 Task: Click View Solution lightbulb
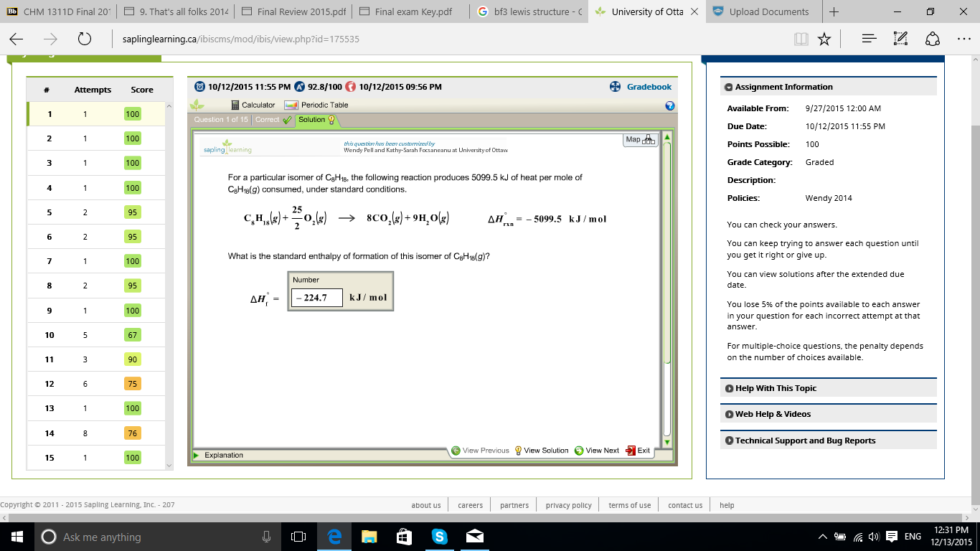[x=542, y=451]
